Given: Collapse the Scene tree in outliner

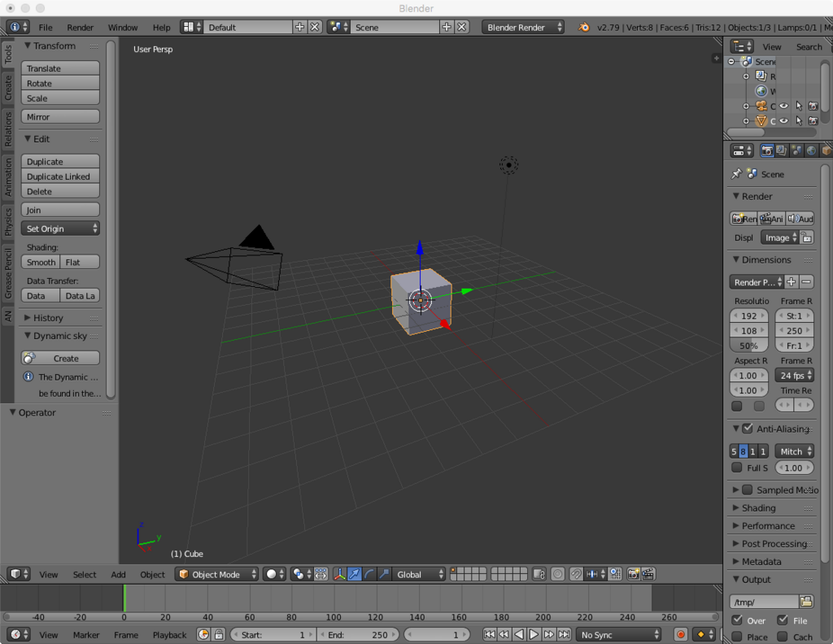Looking at the screenshot, I should click(731, 62).
